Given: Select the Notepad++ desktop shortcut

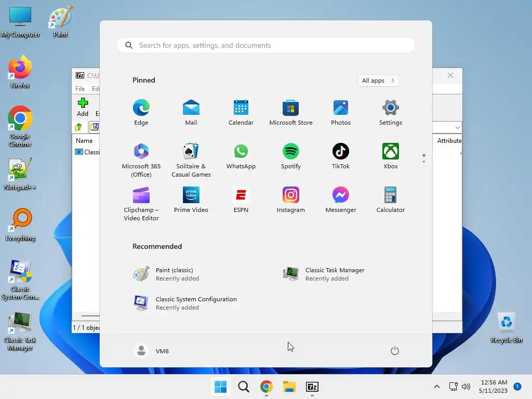Looking at the screenshot, I should [x=20, y=174].
